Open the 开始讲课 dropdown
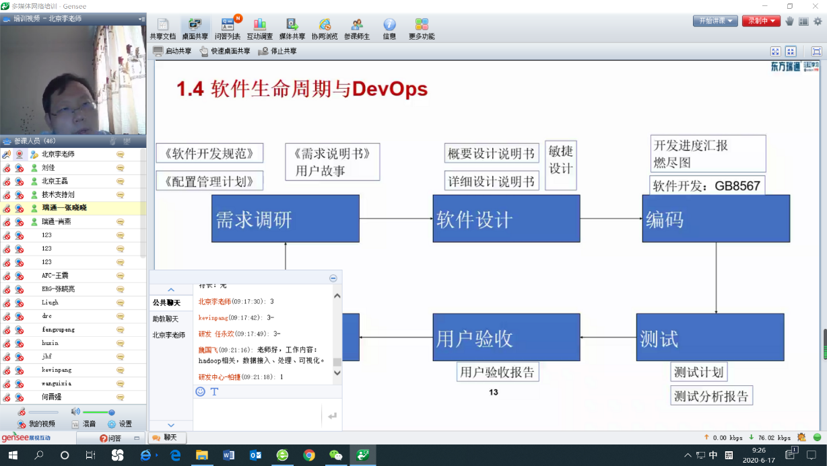827x466 pixels. [715, 21]
